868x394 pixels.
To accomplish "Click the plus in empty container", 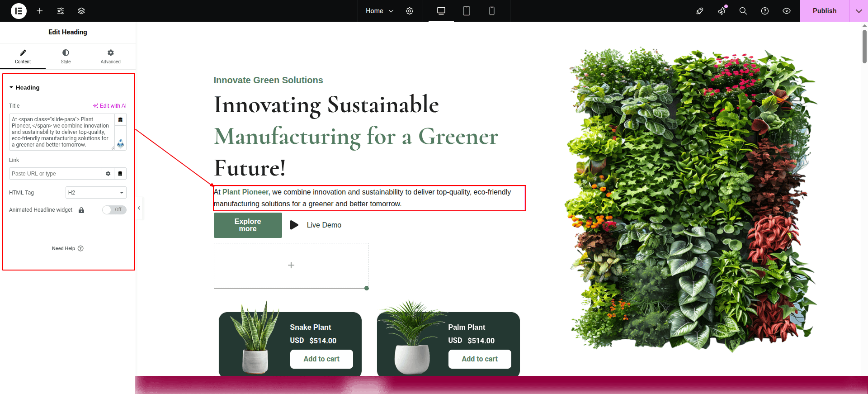I will [291, 265].
